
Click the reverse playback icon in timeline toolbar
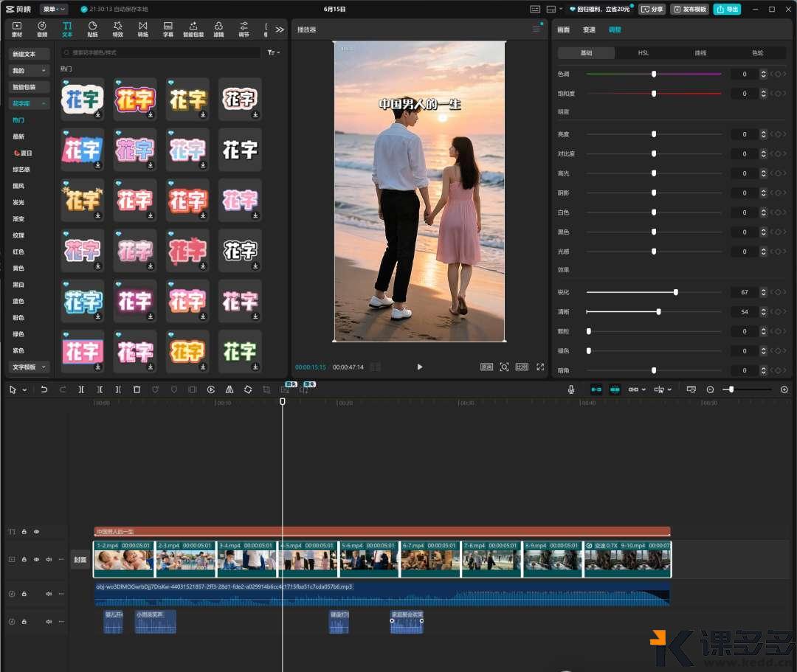[211, 389]
